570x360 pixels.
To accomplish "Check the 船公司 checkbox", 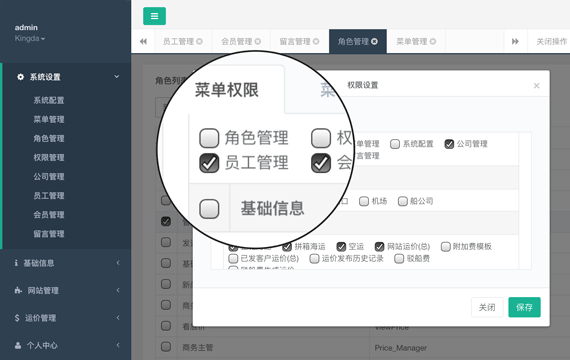I will (402, 201).
